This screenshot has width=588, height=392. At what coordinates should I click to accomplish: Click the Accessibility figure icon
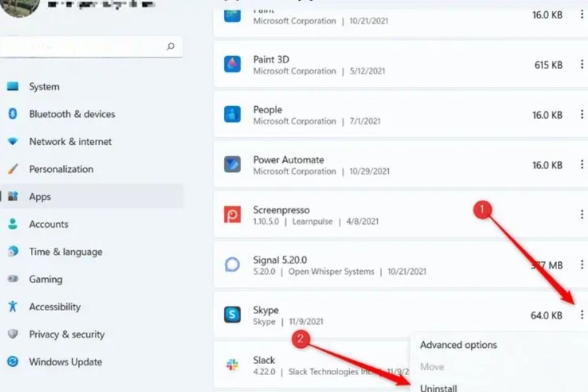(12, 307)
